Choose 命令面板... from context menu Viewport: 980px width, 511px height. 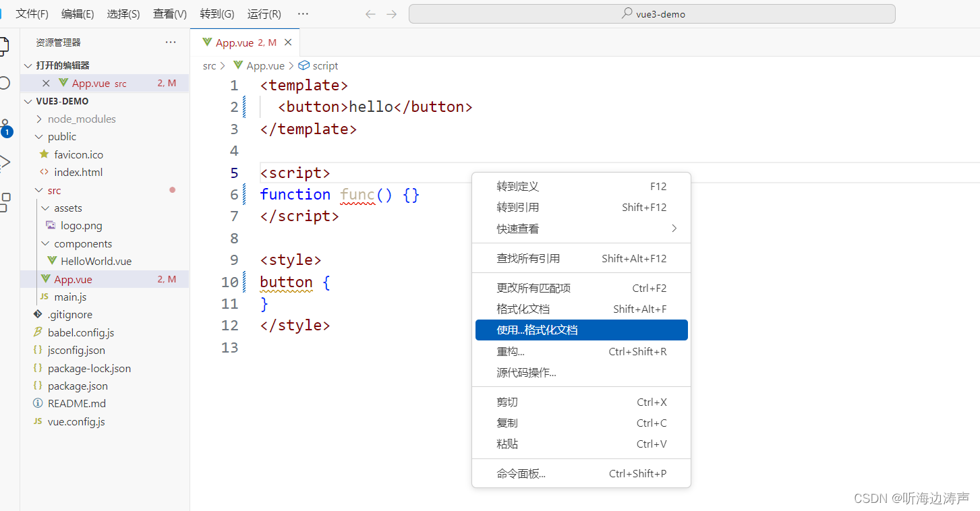[581, 473]
